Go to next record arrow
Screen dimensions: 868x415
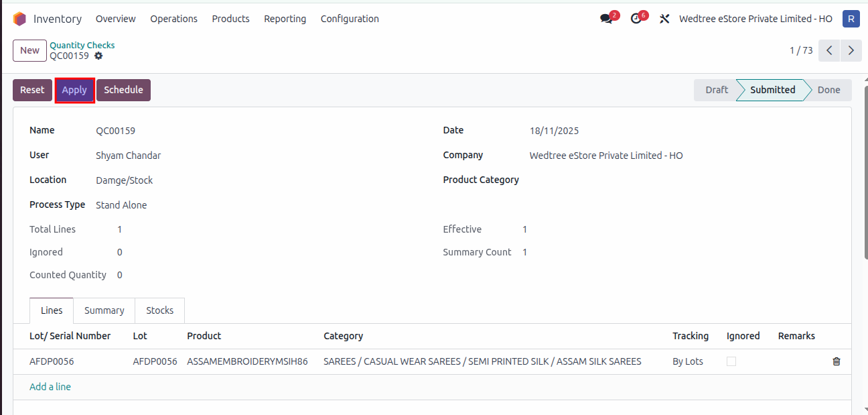(x=851, y=50)
